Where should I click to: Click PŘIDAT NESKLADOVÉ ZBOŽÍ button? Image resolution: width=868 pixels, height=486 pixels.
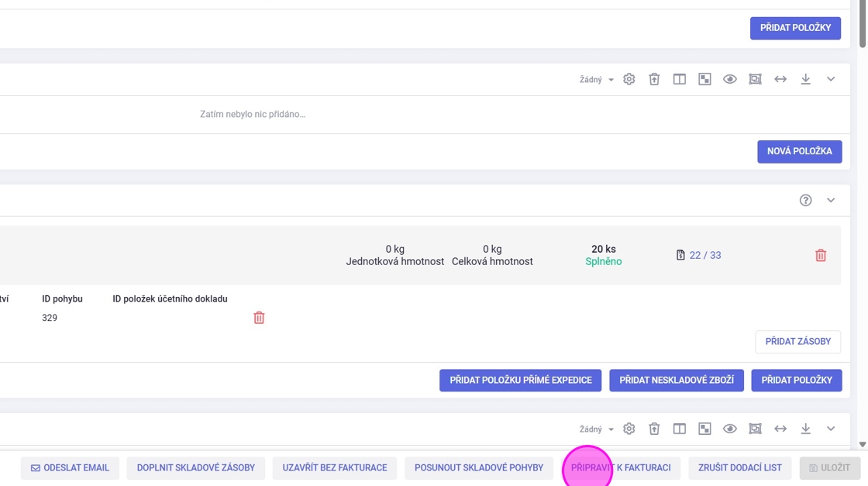(677, 381)
